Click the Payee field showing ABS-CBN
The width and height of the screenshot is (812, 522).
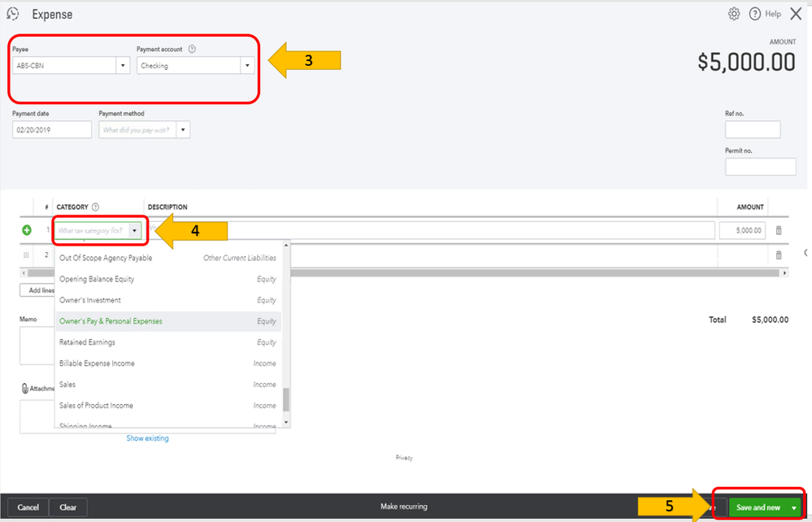click(x=64, y=66)
